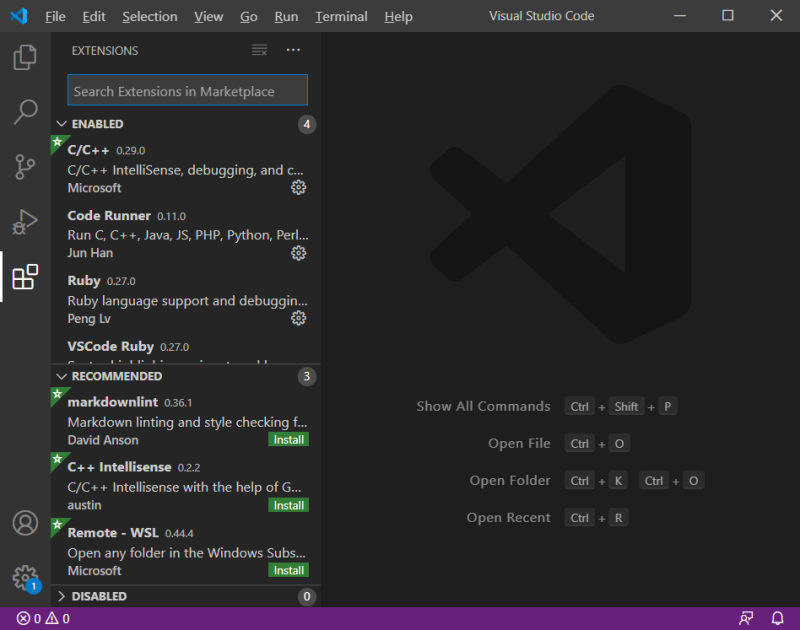Open manage gear for Ruby extension
Screen dimensions: 800x630
coord(298,318)
